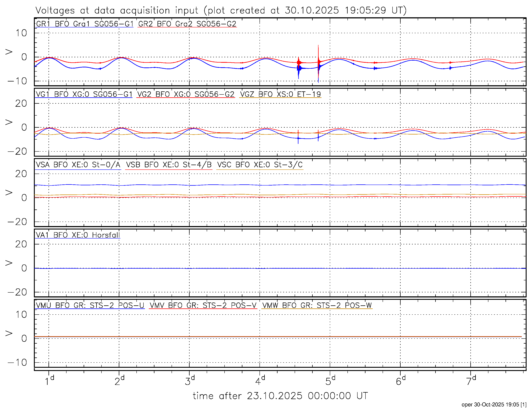Click the 1d tick label on time axis
The height and width of the screenshot is (413, 532).
pyautogui.click(x=49, y=381)
